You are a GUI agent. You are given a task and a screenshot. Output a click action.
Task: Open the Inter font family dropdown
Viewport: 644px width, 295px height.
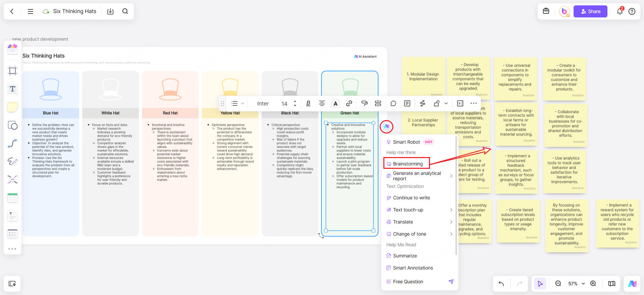(x=263, y=104)
